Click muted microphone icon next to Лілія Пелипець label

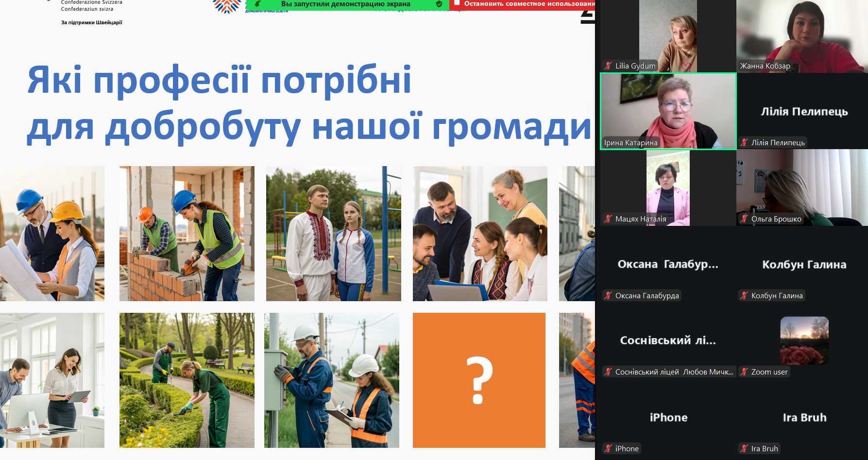[x=744, y=143]
